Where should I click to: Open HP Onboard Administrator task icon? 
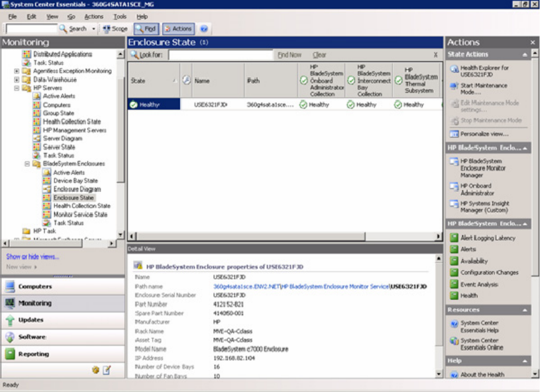tap(454, 186)
